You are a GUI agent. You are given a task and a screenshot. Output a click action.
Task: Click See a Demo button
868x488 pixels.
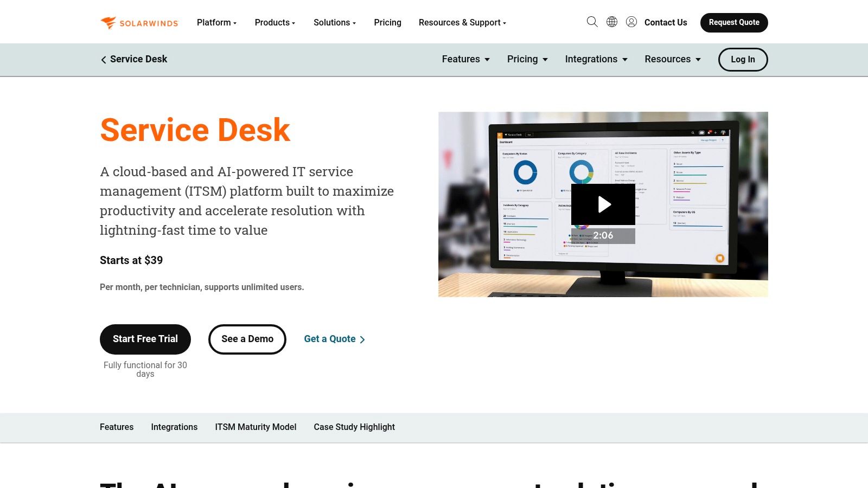[x=247, y=339]
